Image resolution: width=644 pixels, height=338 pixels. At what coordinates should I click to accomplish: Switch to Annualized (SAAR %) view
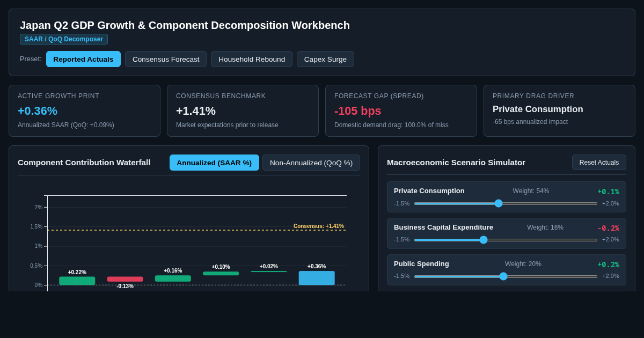coord(214,163)
